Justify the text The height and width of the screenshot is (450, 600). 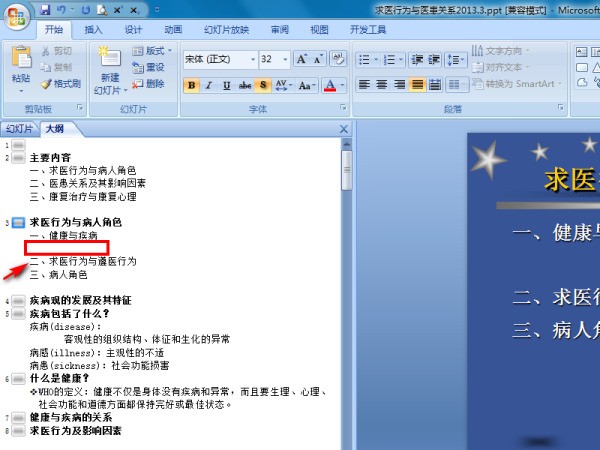tap(417, 84)
